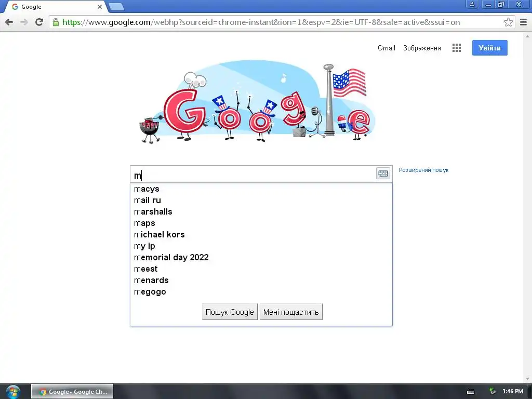Screen dimensions: 532x399
Task: Choose the mail ru suggestion
Action: click(x=261, y=201)
